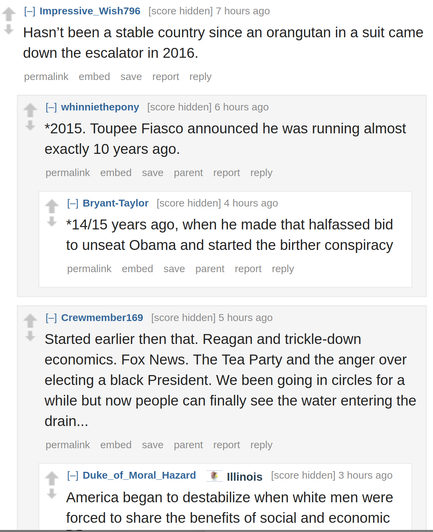
Task: Collapse Bryant-Taylor's comment with [–]
Action: [x=73, y=203]
